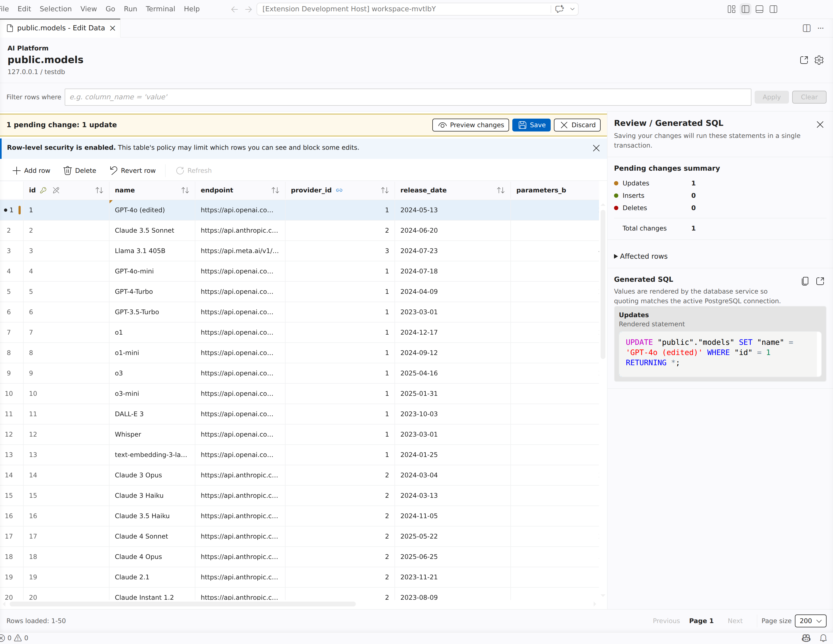Click the command center search box
Viewport: 833px width, 644px height.
(404, 9)
